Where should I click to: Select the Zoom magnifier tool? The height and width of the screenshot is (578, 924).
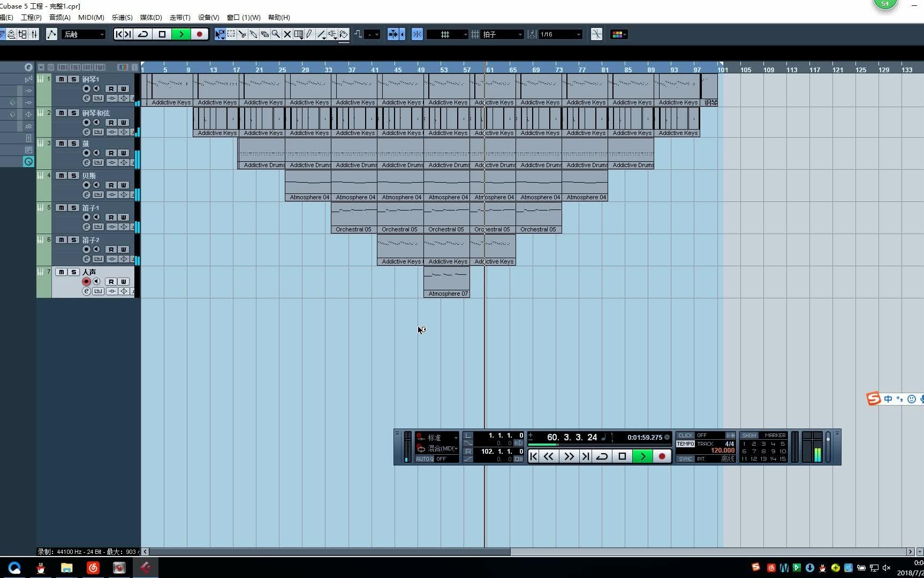(276, 34)
